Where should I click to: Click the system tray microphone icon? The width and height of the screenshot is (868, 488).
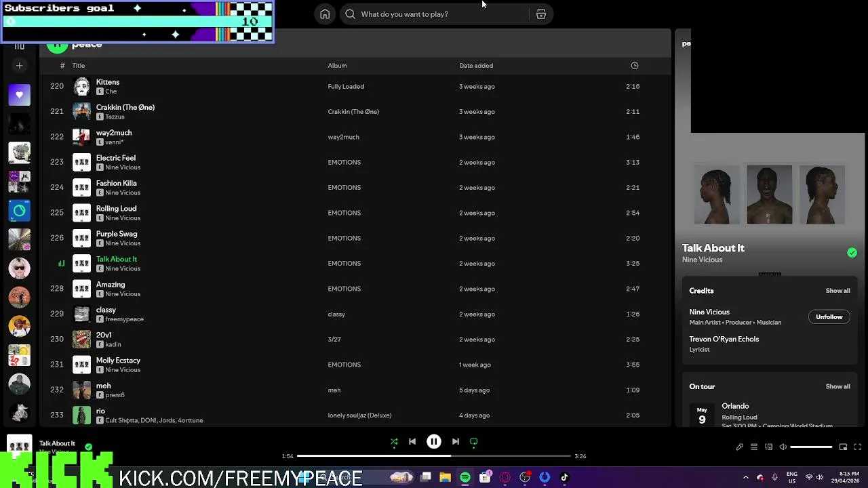coord(774,478)
